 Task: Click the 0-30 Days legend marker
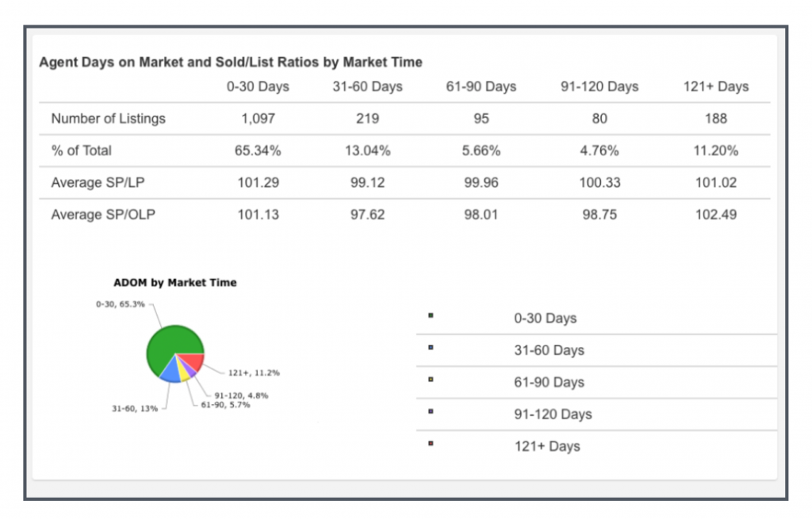[431, 315]
